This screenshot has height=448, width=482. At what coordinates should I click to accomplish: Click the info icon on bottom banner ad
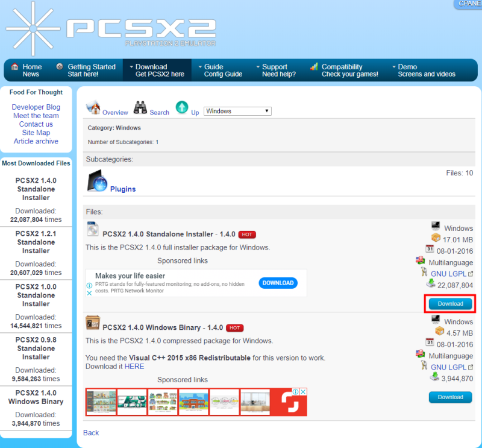[x=295, y=392]
